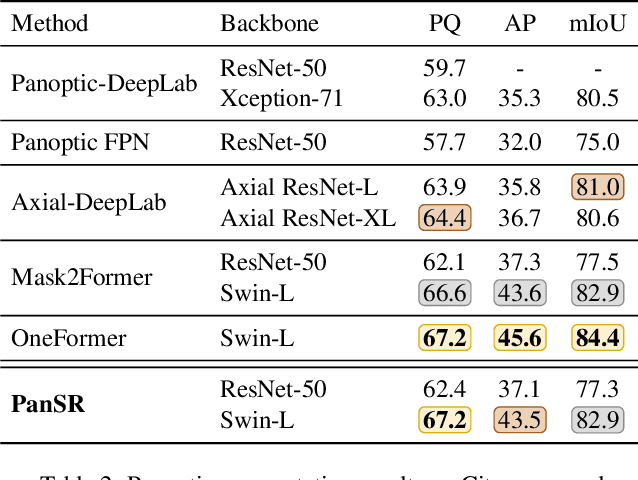Click the PQ column header

pyautogui.click(x=445, y=23)
